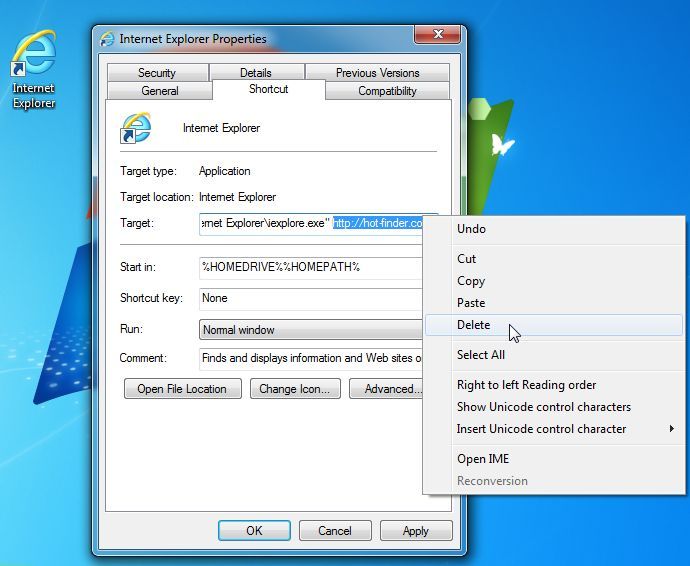This screenshot has height=566, width=690.
Task: Switch to the Details tab
Action: click(x=256, y=73)
